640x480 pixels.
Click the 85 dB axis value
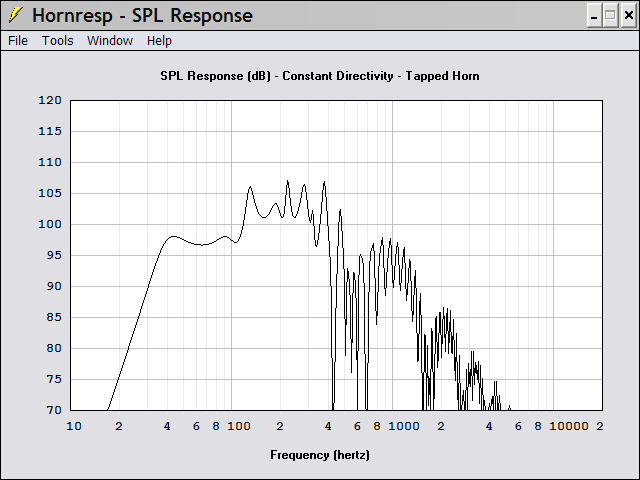click(54, 317)
